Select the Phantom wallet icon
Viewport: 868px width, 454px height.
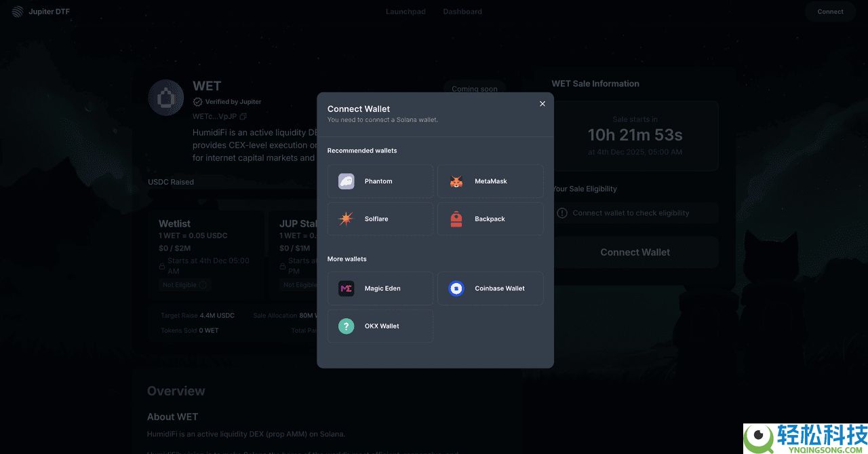(347, 181)
